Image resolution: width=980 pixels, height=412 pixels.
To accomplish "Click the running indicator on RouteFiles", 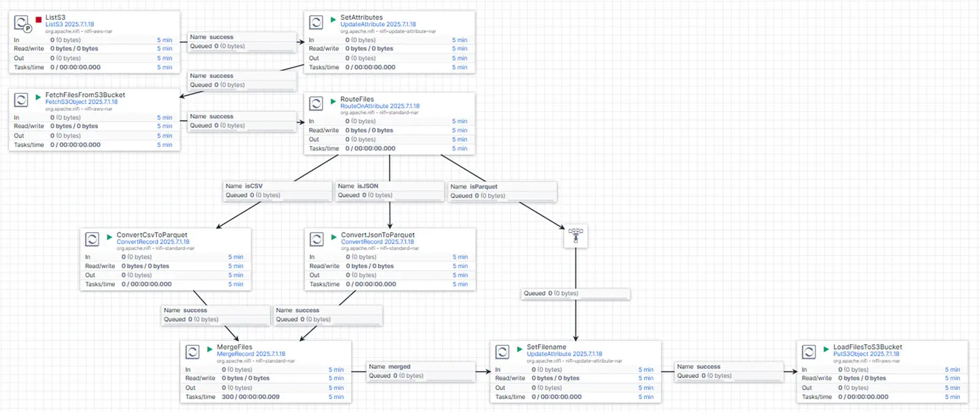I will (333, 101).
